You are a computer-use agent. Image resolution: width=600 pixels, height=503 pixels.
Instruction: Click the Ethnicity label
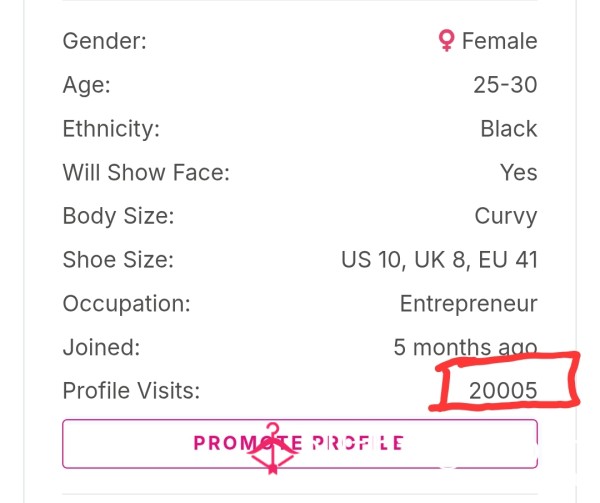click(111, 129)
